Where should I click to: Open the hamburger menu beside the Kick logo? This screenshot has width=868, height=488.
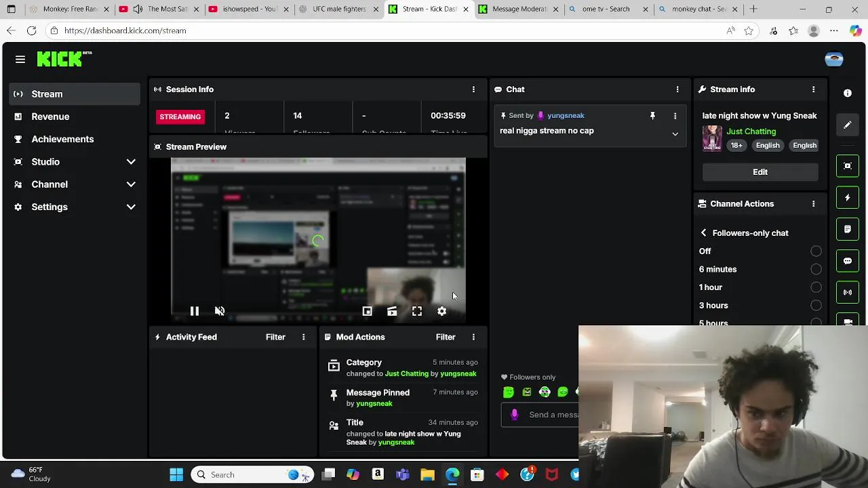20,60
